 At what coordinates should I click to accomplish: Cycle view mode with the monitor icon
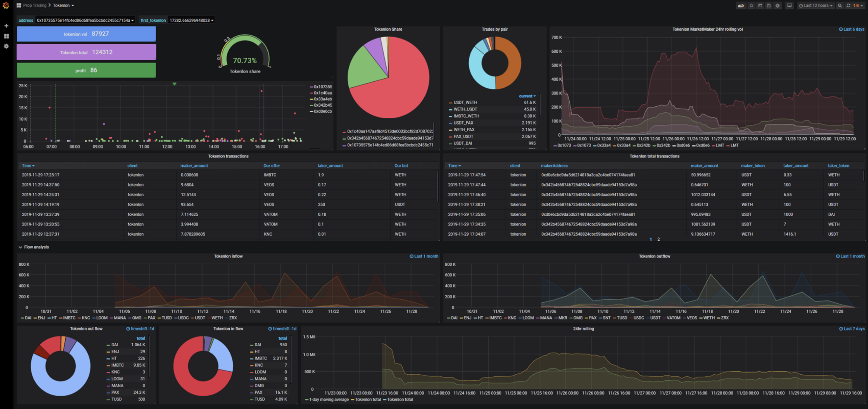coord(789,5)
